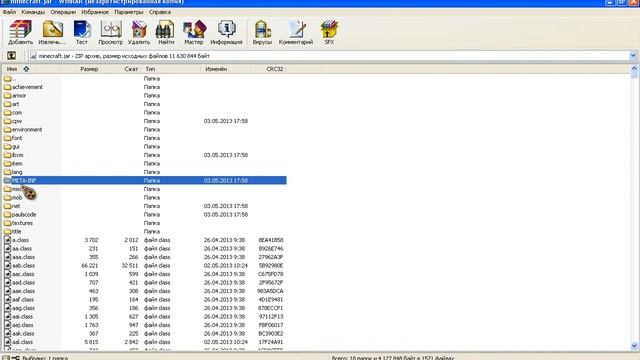Click the file list scrollbar up arrow

(634, 69)
